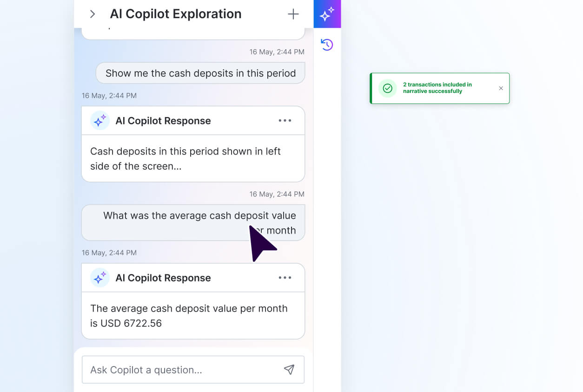This screenshot has height=392, width=583.
Task: Dismiss the transactions success notification
Action: pyautogui.click(x=501, y=88)
